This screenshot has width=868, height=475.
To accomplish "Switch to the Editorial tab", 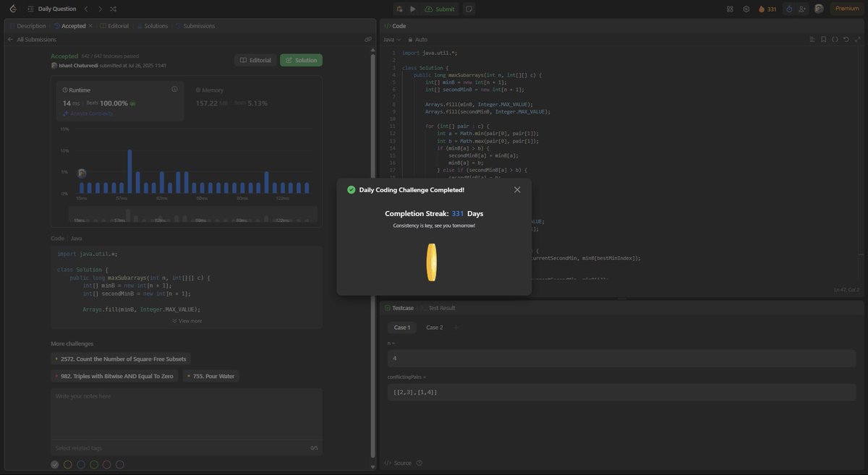I will [114, 26].
